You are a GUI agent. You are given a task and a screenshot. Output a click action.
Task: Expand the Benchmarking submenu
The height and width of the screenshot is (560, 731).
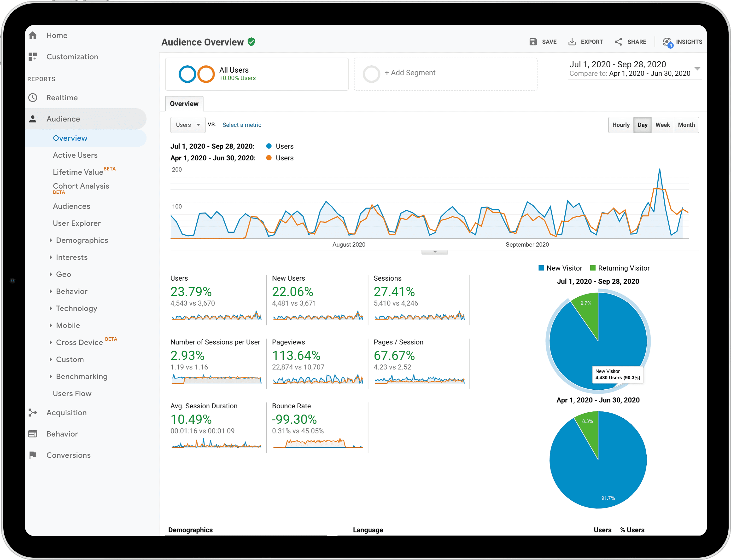click(x=51, y=376)
